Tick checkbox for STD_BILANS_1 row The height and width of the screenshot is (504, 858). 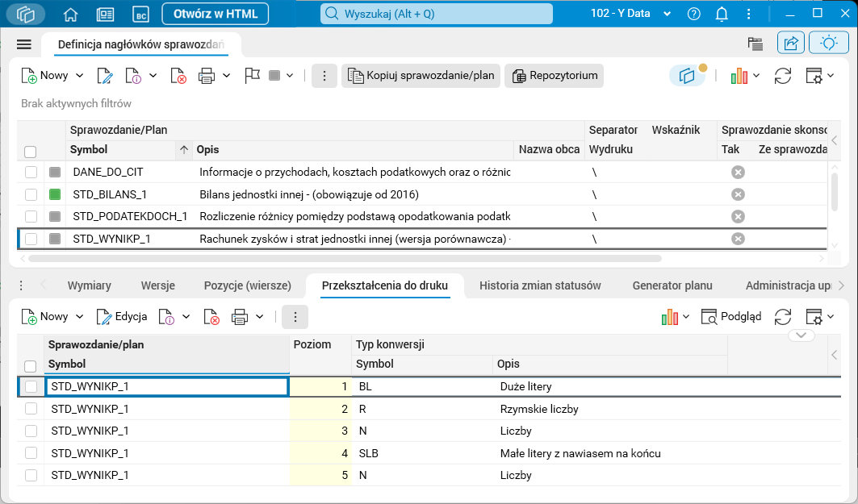(x=31, y=194)
